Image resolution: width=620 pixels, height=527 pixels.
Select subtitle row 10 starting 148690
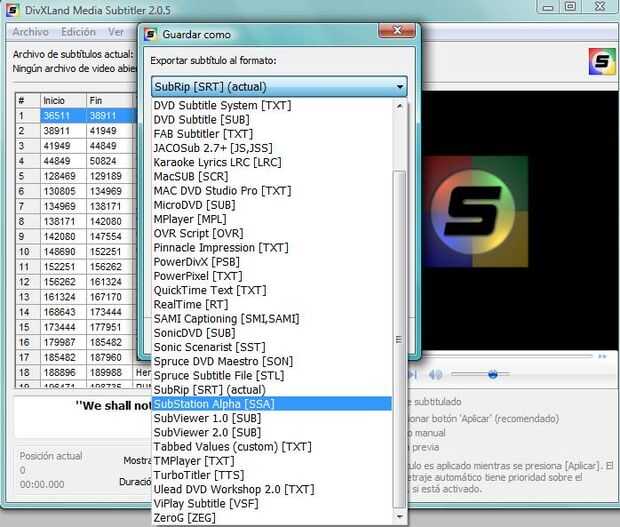[76, 251]
